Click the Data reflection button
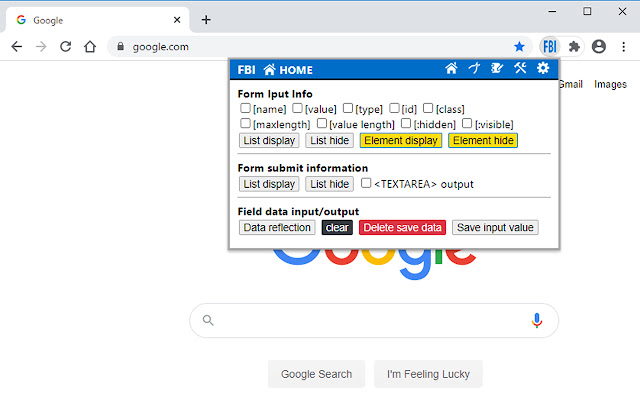640x400 pixels. pos(277,227)
